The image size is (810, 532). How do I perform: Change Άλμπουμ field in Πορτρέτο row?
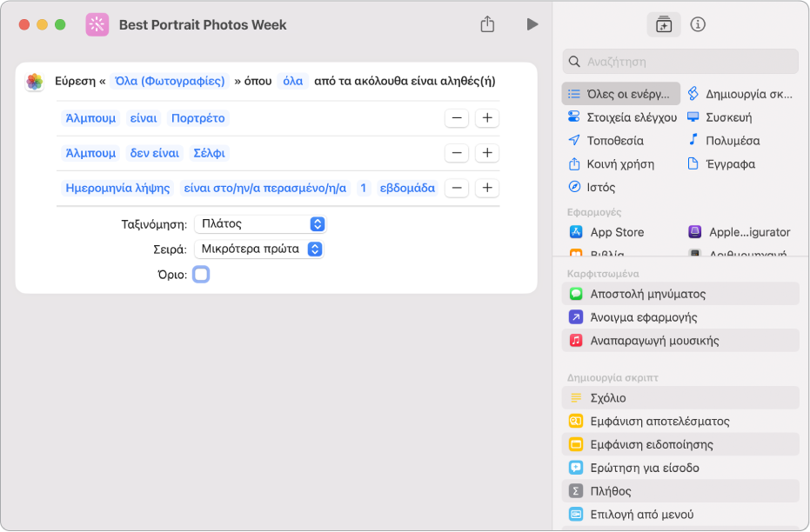point(90,118)
